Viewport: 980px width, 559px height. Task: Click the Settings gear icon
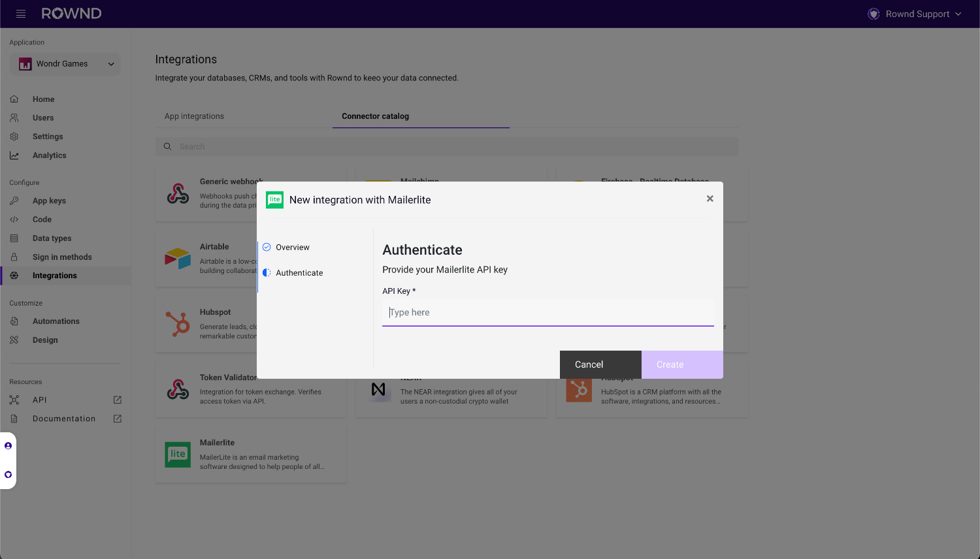(14, 136)
